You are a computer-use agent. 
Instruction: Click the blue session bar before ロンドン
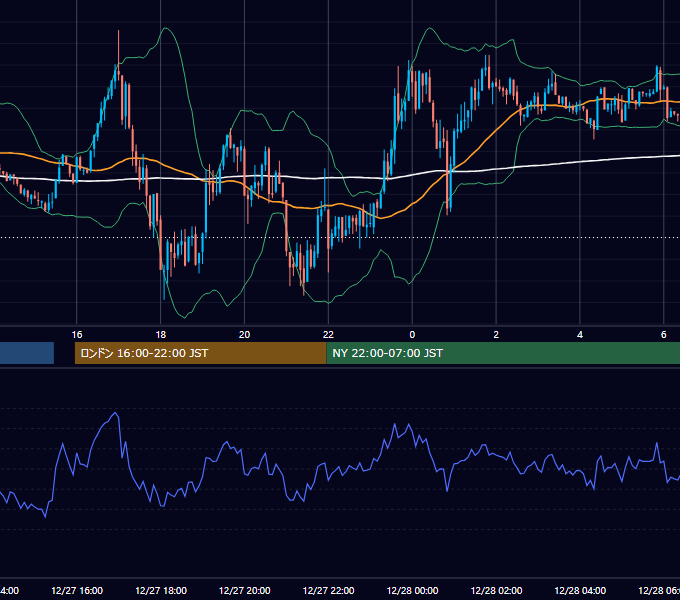pyautogui.click(x=27, y=353)
